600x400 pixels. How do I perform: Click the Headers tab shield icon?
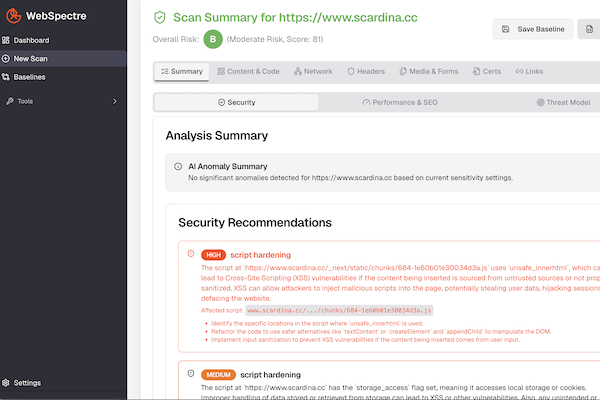[x=351, y=72]
